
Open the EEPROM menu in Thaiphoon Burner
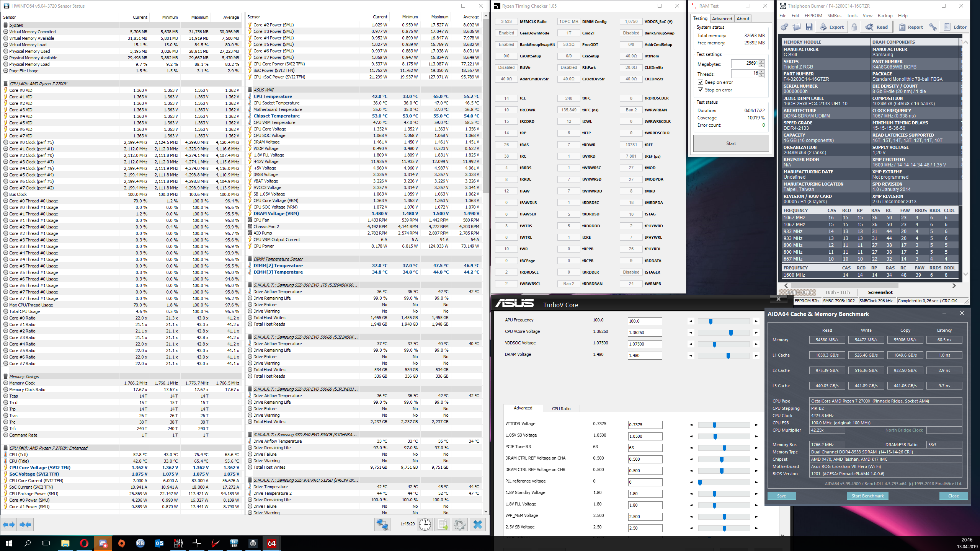point(813,15)
